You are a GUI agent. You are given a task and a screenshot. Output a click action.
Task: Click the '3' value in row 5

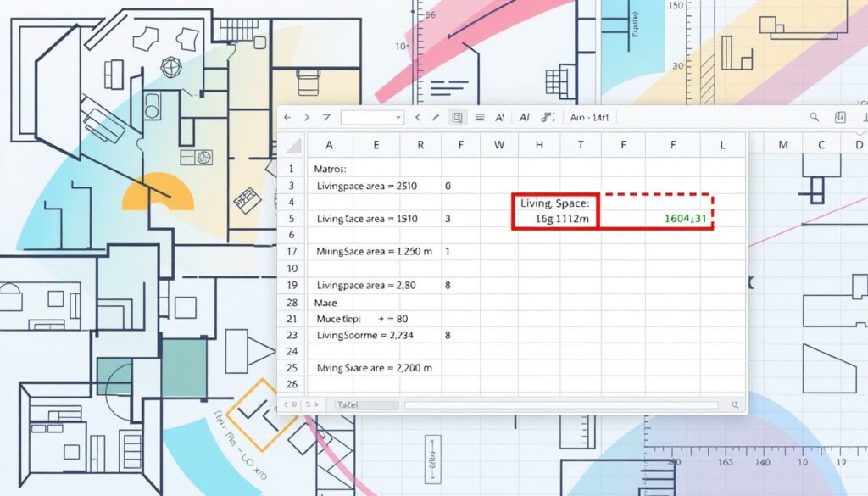click(x=448, y=219)
